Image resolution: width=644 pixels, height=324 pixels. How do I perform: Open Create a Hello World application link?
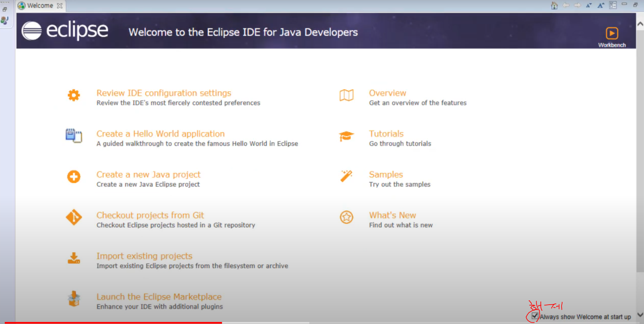160,134
